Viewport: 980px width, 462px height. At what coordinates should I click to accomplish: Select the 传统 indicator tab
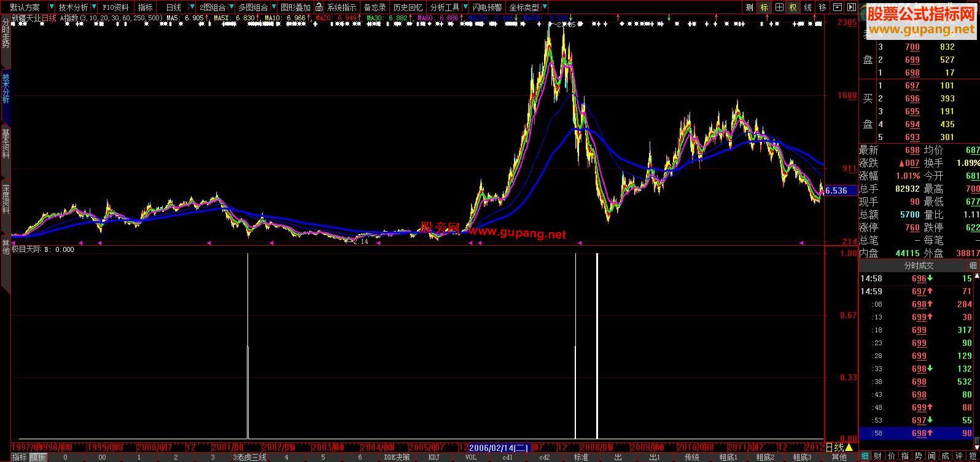click(x=691, y=457)
